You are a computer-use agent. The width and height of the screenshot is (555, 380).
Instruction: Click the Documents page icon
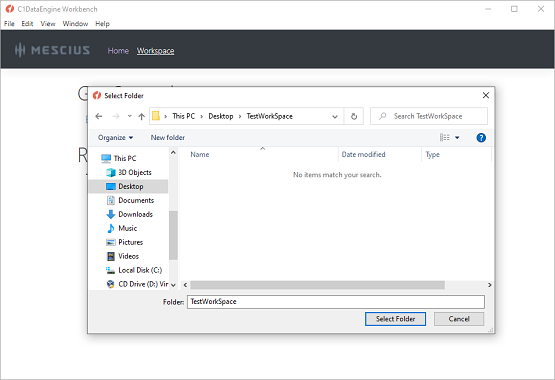coord(110,200)
